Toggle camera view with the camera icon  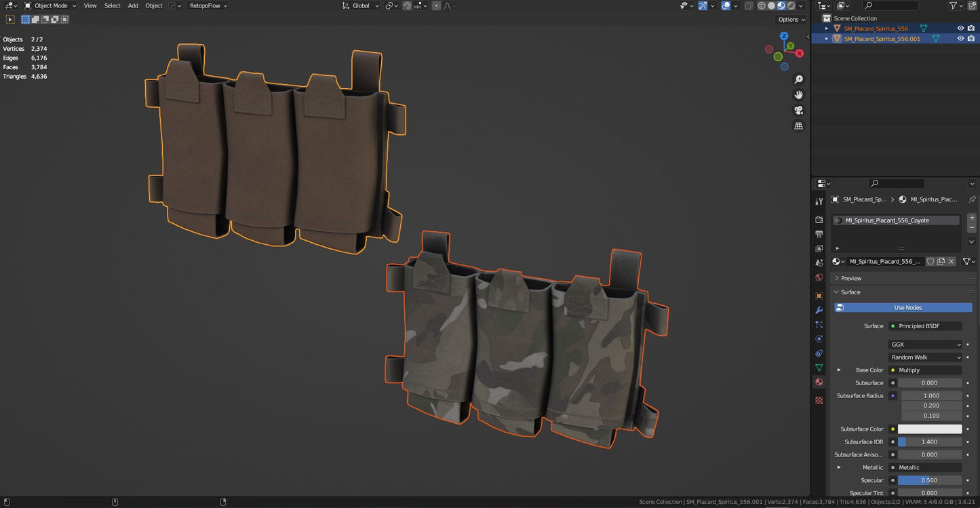[798, 111]
